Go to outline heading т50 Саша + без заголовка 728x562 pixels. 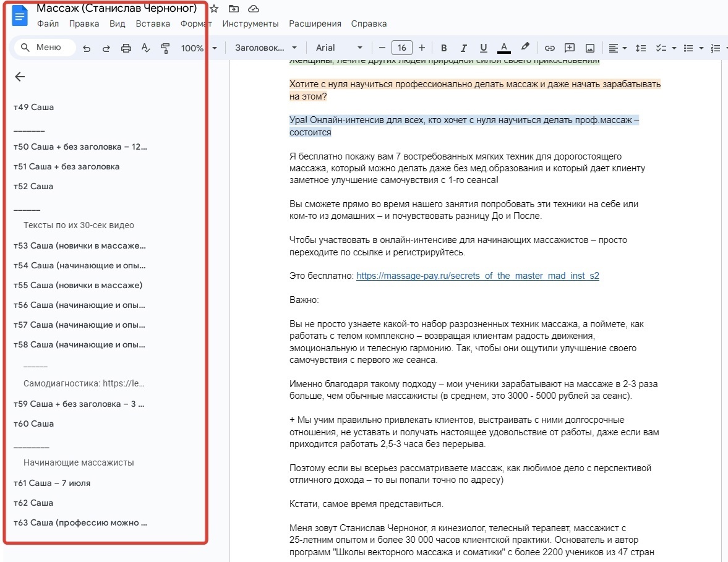pos(80,147)
